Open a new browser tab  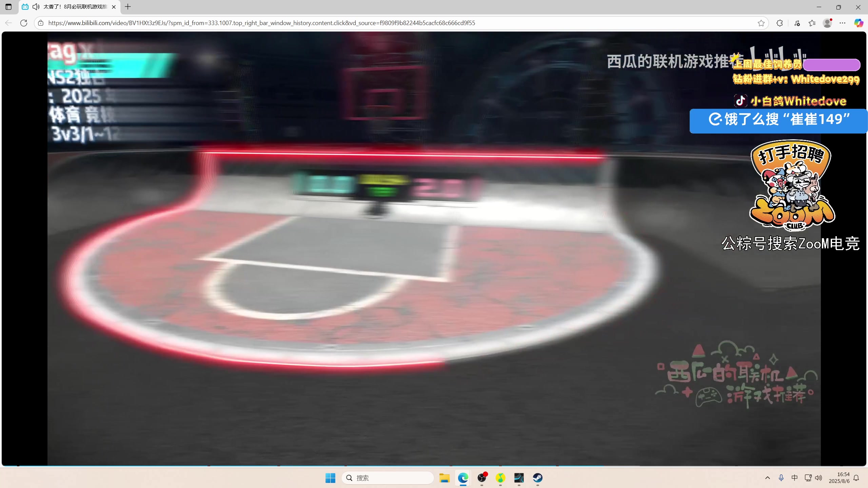tap(128, 7)
